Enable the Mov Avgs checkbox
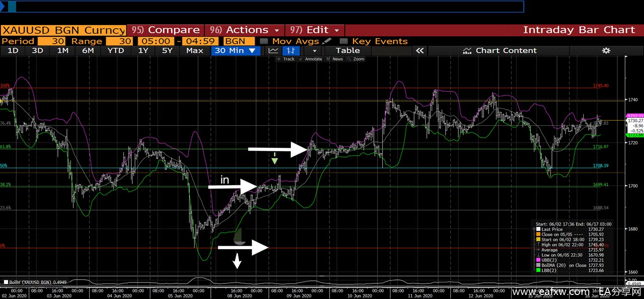 [264, 41]
